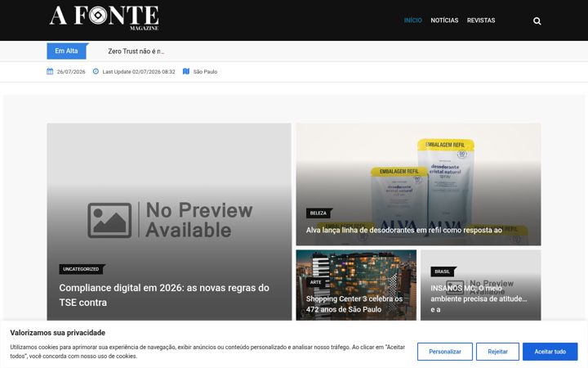Screen dimensions: 588x368
Task: Click the Last Update 02/07/2026 08:32 text
Action: tap(139, 72)
